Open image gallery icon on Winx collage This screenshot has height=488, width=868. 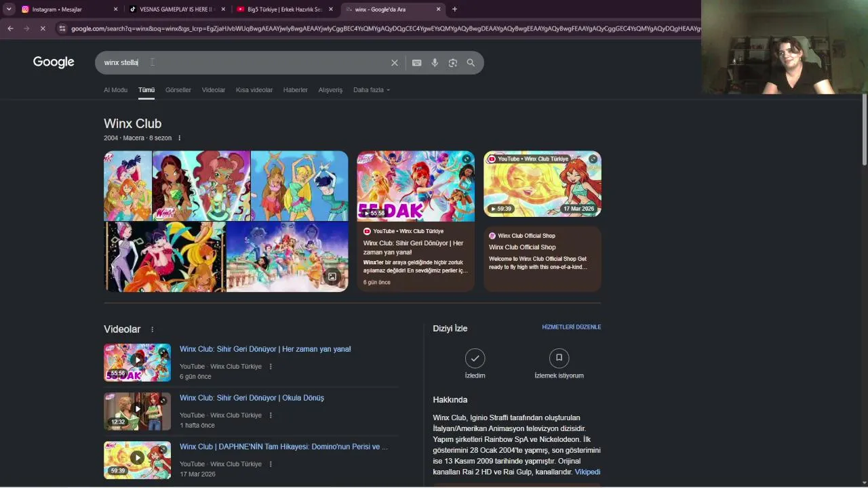pyautogui.click(x=332, y=277)
